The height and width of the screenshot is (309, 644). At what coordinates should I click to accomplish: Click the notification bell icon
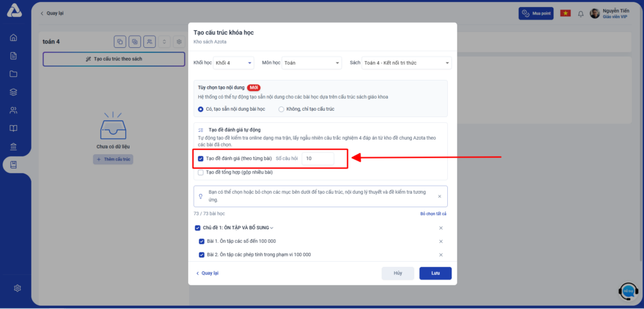tap(580, 14)
